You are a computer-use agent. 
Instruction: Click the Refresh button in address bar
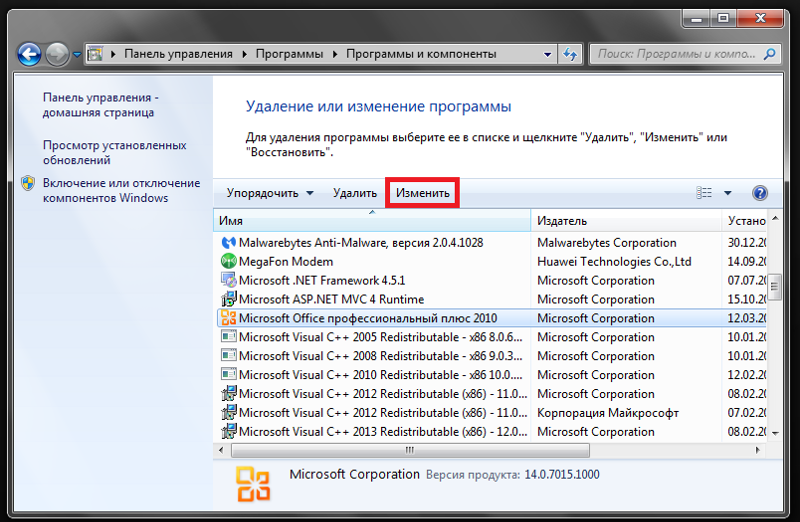click(x=570, y=54)
